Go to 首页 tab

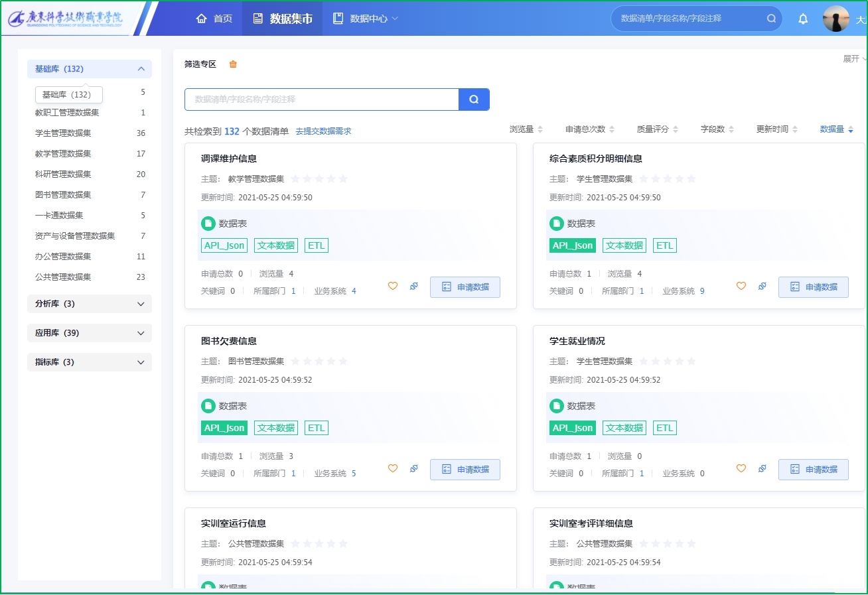214,19
